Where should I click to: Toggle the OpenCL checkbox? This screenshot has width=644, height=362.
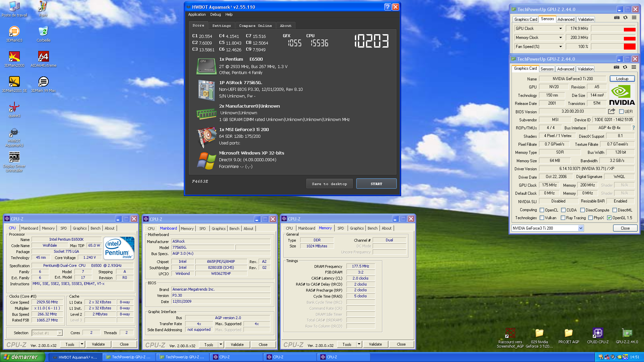pos(542,210)
